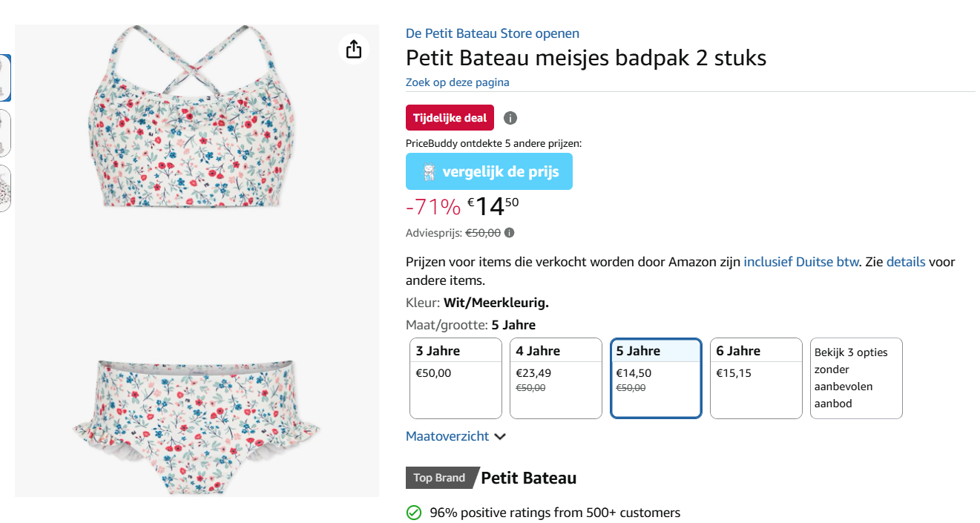The height and width of the screenshot is (523, 980).
Task: Click the Zoek op deze pagina link
Action: tap(457, 82)
